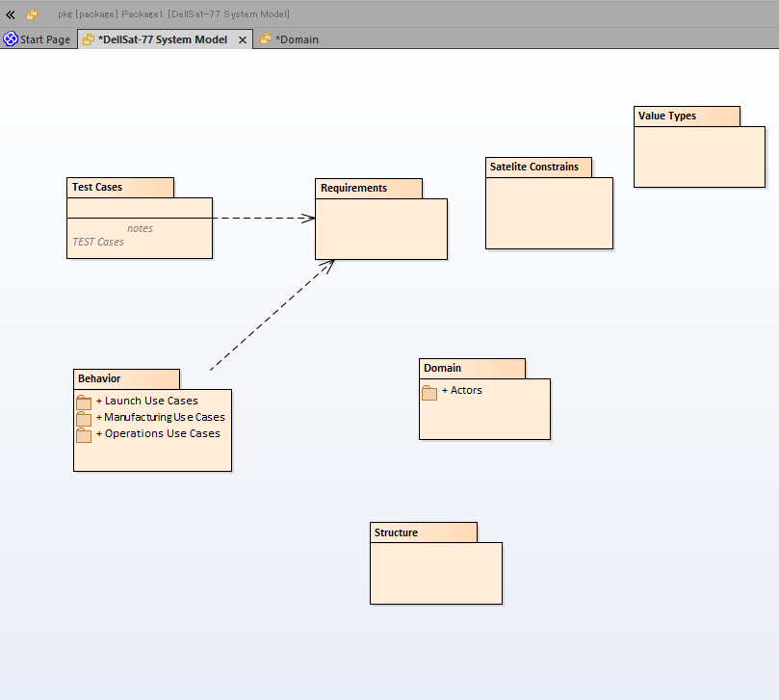This screenshot has height=700, width=779.
Task: Select dependency arrow from Test Cases to Requirements
Action: click(x=263, y=219)
